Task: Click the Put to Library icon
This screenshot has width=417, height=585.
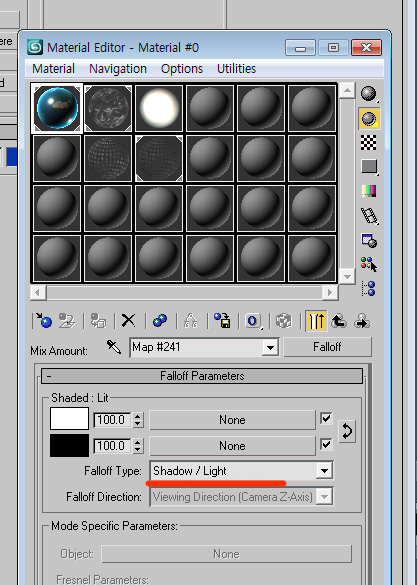Action: [x=222, y=321]
